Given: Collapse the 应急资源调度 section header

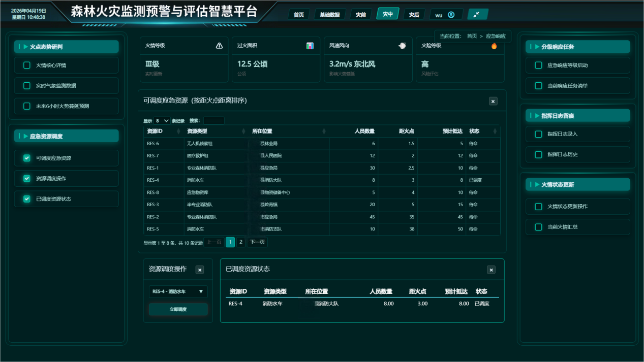Looking at the screenshot, I should [x=66, y=136].
